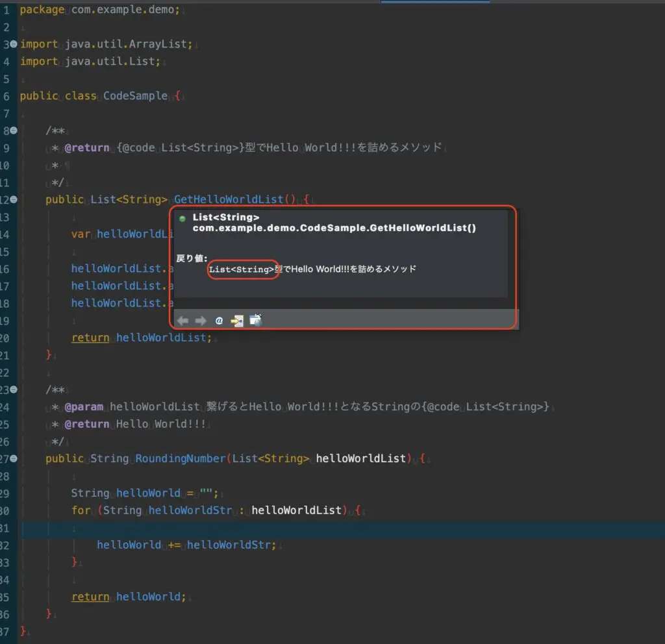
Task: Click the jump-to-source icon in documentation popup
Action: 238,320
